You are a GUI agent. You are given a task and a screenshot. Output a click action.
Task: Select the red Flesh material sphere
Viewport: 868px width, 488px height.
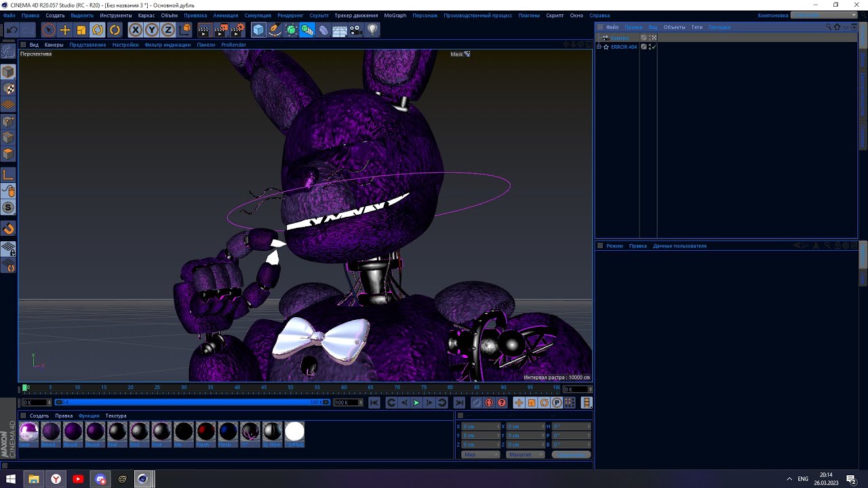(205, 432)
